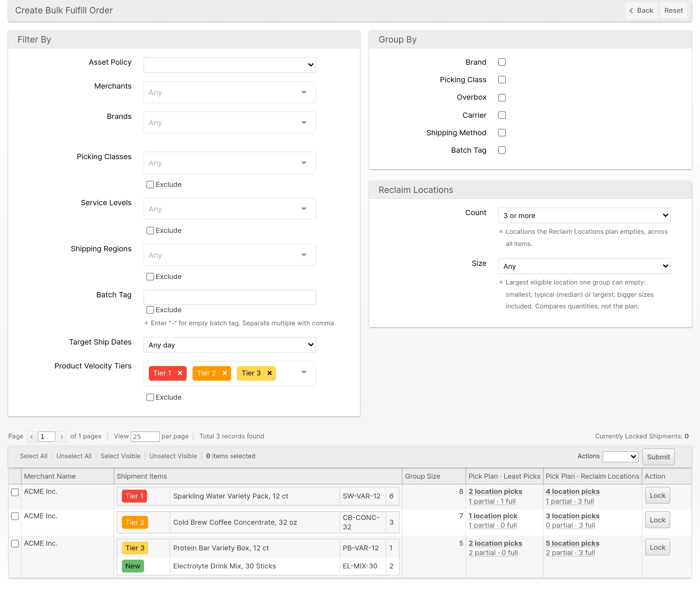Lock the Sparkling Water shipment group
The image size is (700, 590).
tap(657, 495)
